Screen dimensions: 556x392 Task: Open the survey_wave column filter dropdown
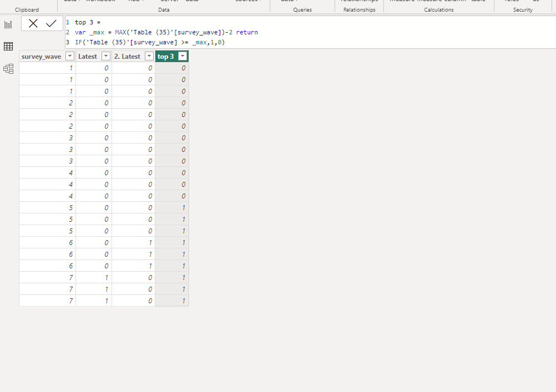tap(70, 57)
